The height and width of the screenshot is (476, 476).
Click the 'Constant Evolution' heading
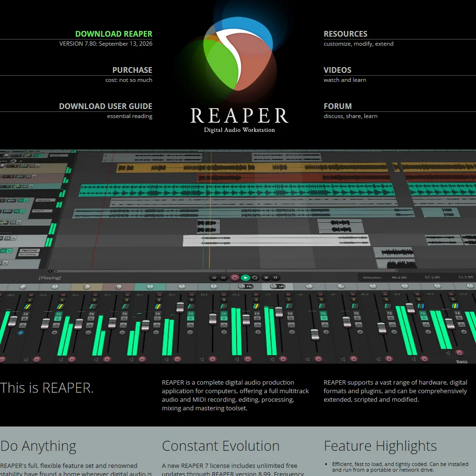[221, 446]
